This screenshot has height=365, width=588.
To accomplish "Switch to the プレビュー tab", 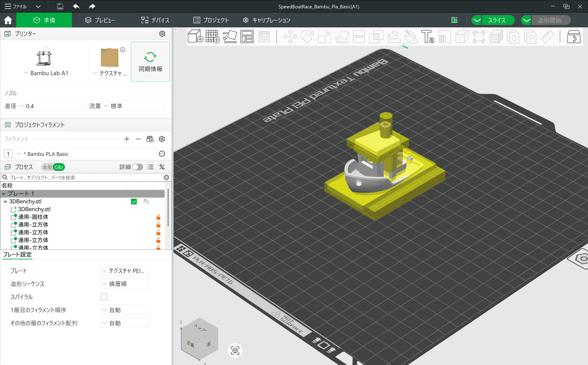I will point(100,20).
